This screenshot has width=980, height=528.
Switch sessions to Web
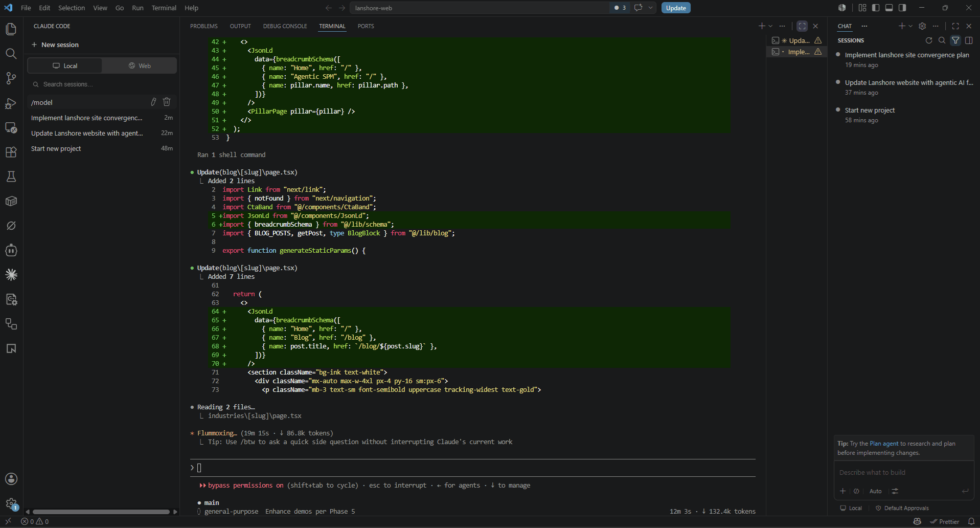click(140, 65)
